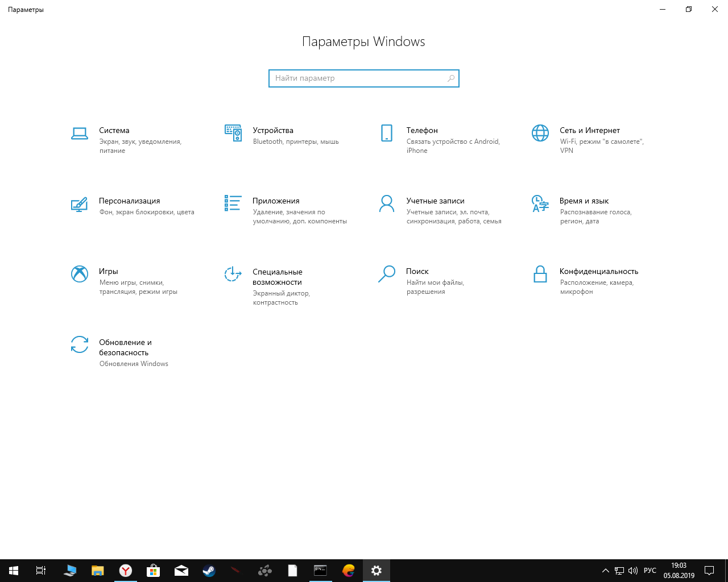Open the Приложения list icon
This screenshot has height=582, width=728.
point(233,203)
